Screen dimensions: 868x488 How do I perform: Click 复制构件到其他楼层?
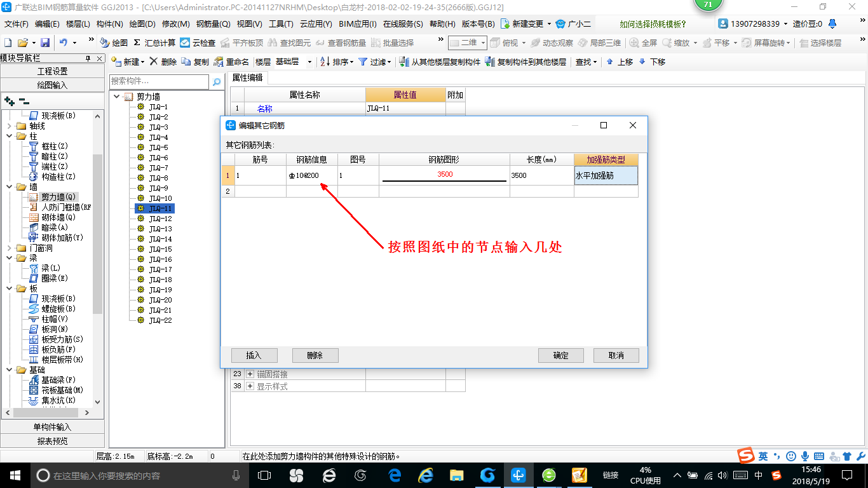(526, 62)
